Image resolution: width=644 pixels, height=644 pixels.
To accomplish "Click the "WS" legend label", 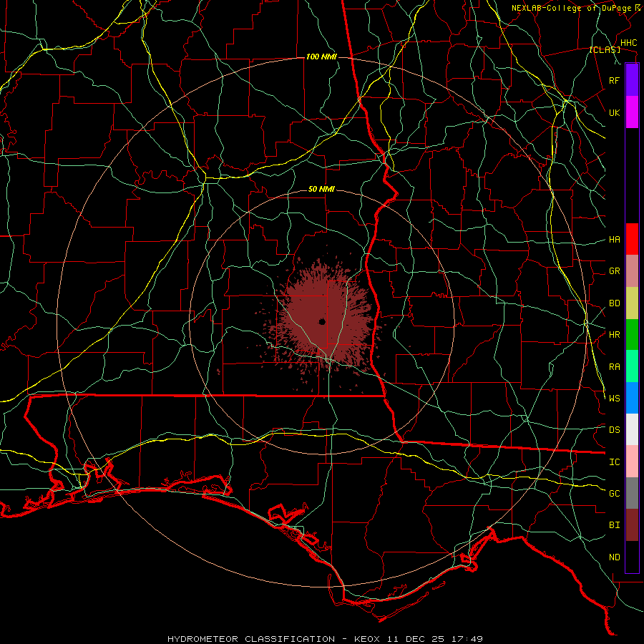I will tap(615, 398).
